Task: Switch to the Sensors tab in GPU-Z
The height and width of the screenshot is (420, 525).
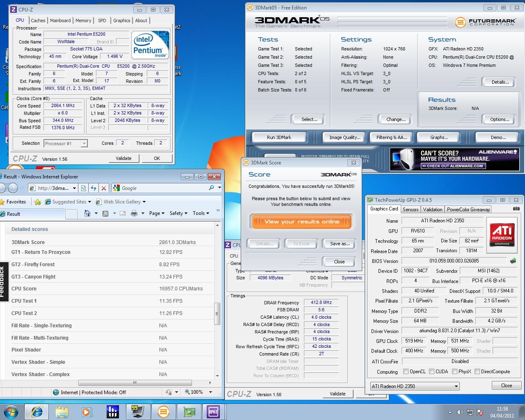Action: 411,209
